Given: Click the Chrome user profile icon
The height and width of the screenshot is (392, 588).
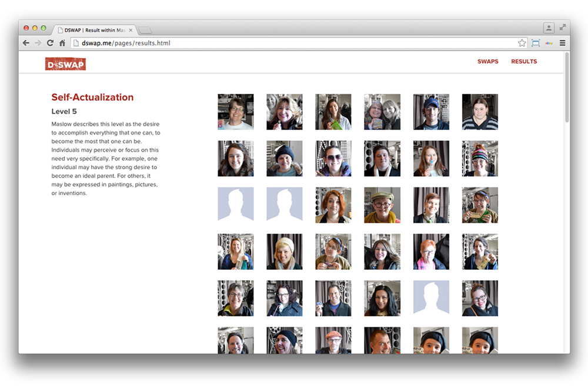Looking at the screenshot, I should click(x=549, y=27).
